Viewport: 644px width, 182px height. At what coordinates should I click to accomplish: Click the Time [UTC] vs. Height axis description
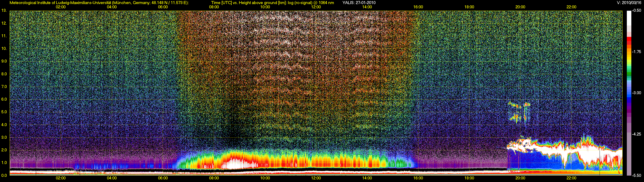[272, 3]
